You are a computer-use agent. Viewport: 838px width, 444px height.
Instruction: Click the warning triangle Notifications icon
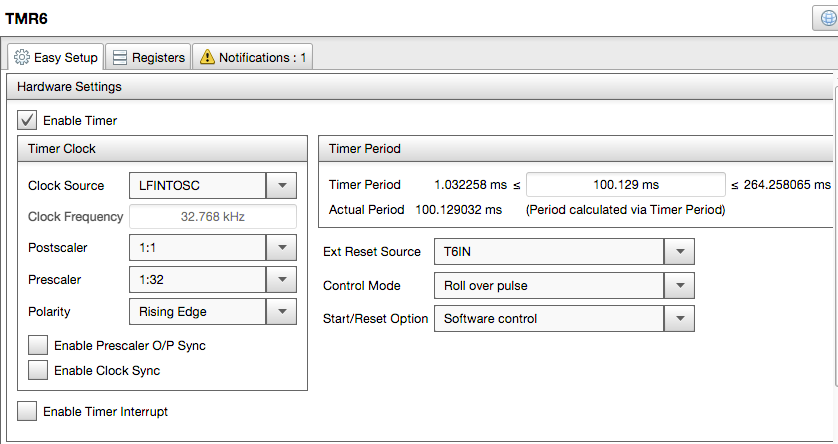pyautogui.click(x=207, y=58)
